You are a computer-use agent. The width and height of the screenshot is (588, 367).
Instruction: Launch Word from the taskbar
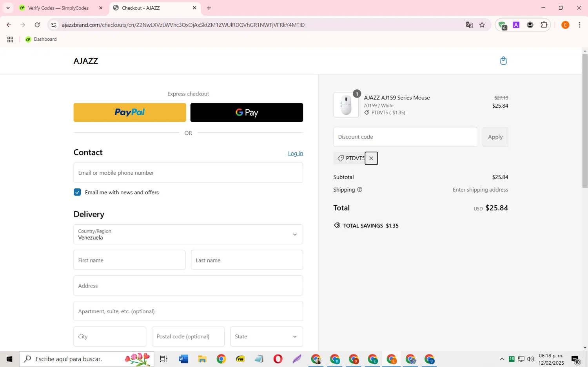tap(183, 359)
